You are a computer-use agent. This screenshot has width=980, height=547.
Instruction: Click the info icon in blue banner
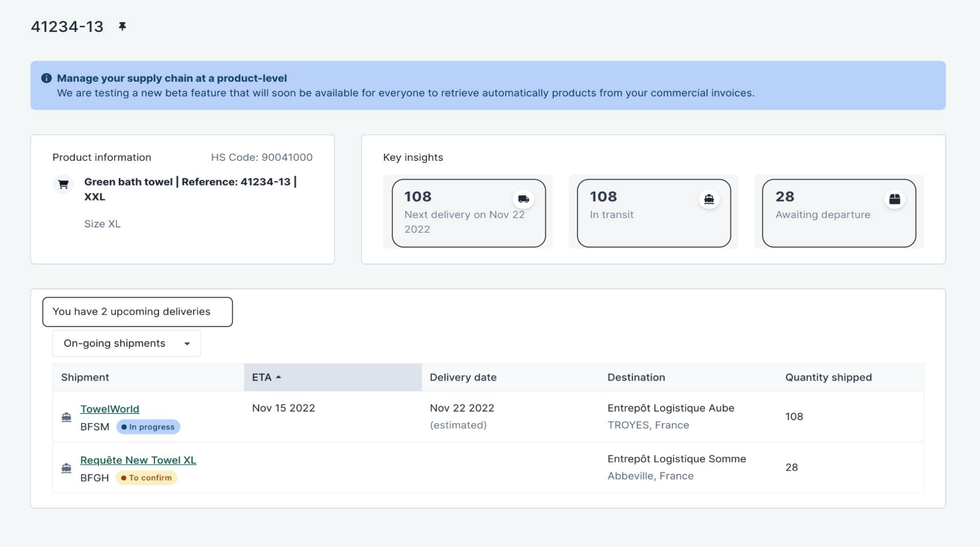[x=47, y=78]
